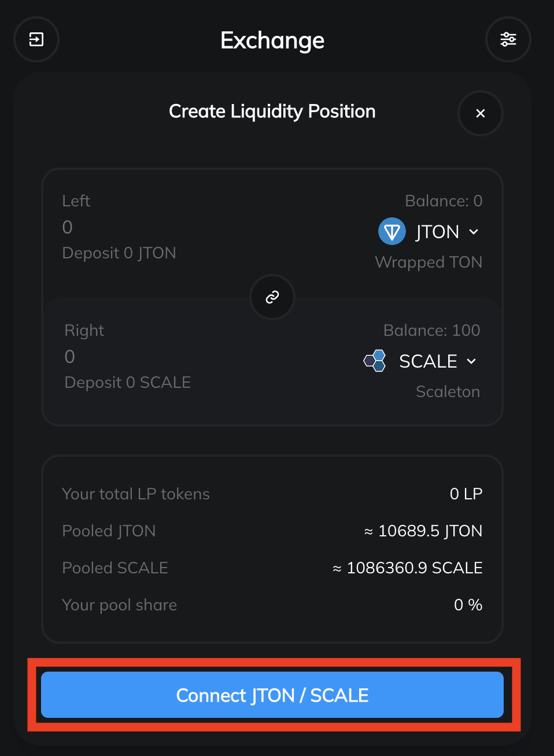This screenshot has width=554, height=756.
Task: Click the Your pool share row
Action: (272, 605)
